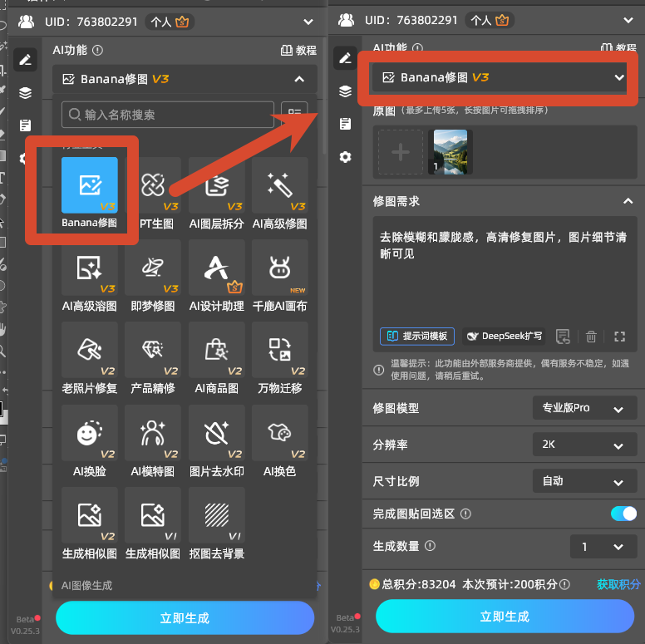Open records icon in left panel sidebar

tap(26, 125)
